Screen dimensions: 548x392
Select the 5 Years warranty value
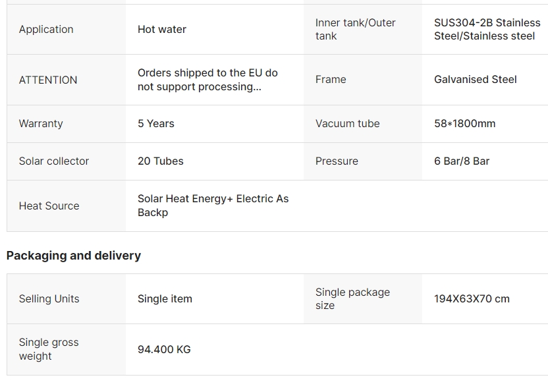tap(156, 123)
